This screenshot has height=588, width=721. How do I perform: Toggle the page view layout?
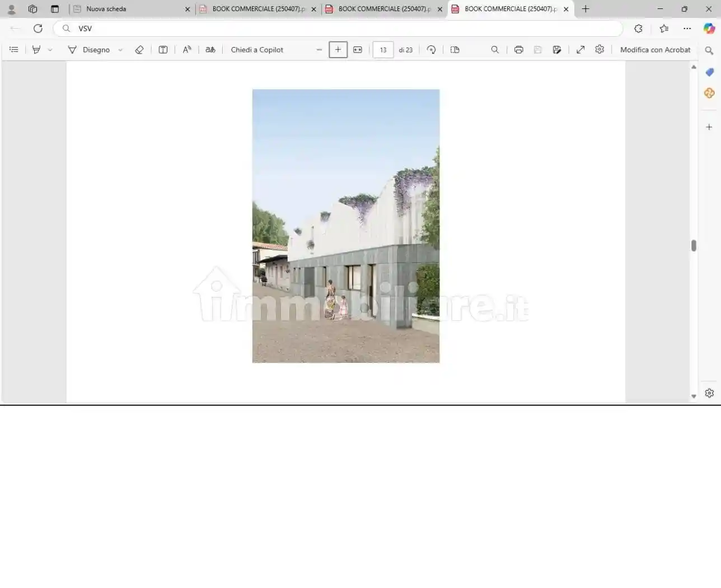[x=455, y=50]
